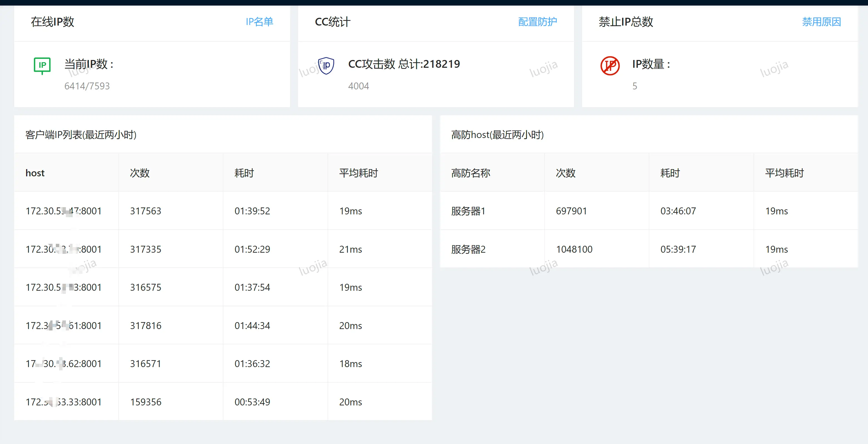Click the CC shield IP icon
868x444 pixels.
[326, 66]
